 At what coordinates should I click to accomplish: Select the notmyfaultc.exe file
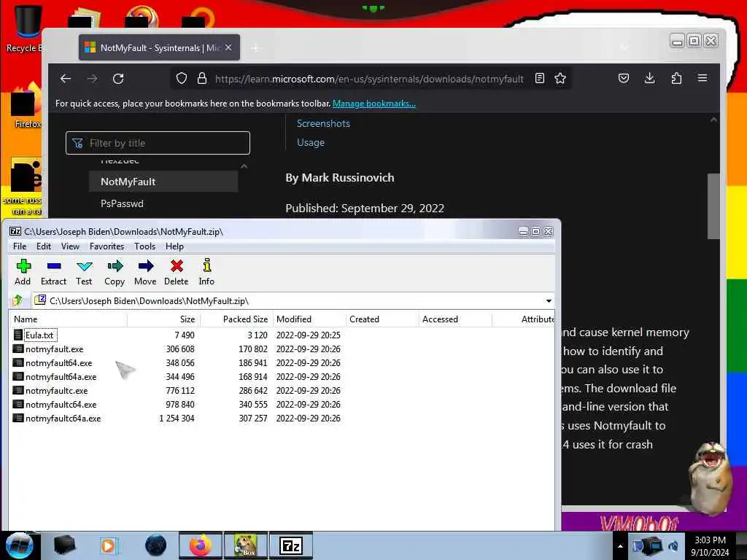[x=56, y=391]
